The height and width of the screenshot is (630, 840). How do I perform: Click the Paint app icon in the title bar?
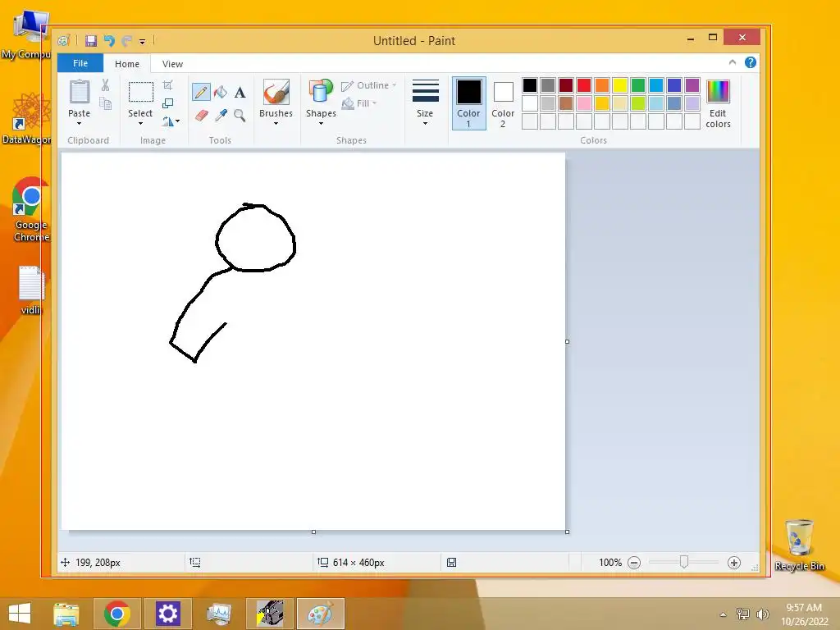coord(64,41)
